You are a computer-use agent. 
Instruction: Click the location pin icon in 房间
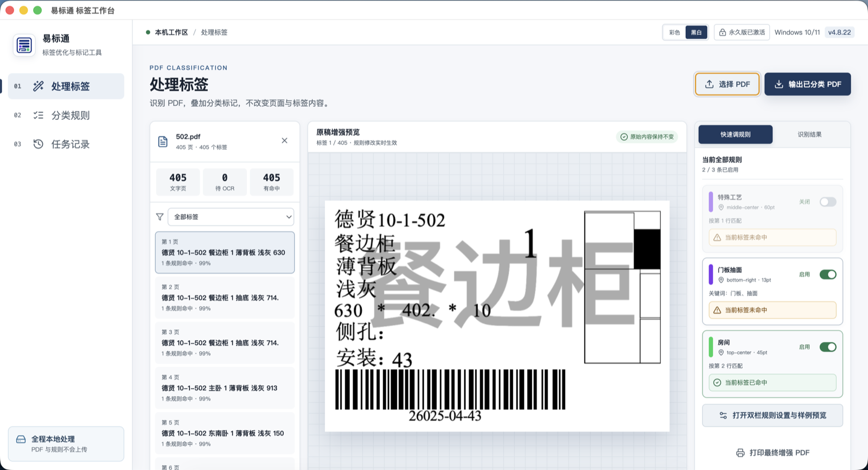pyautogui.click(x=721, y=352)
